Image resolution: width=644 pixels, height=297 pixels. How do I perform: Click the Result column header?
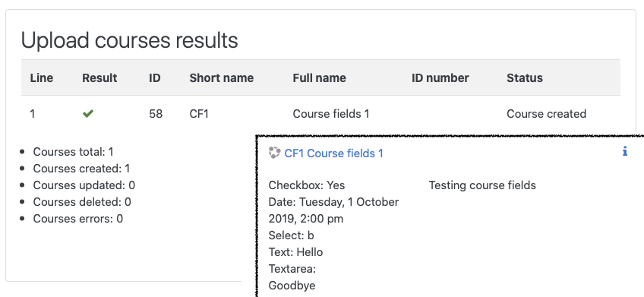click(x=99, y=78)
